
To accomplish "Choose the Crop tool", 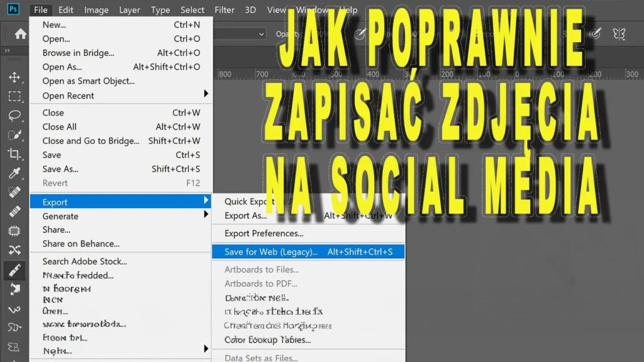I will tap(14, 154).
